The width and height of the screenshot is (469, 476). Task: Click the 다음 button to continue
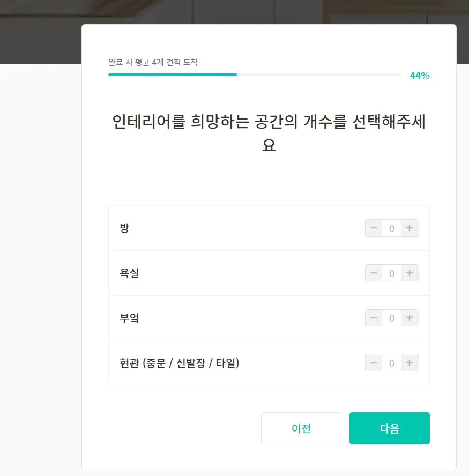click(x=389, y=428)
